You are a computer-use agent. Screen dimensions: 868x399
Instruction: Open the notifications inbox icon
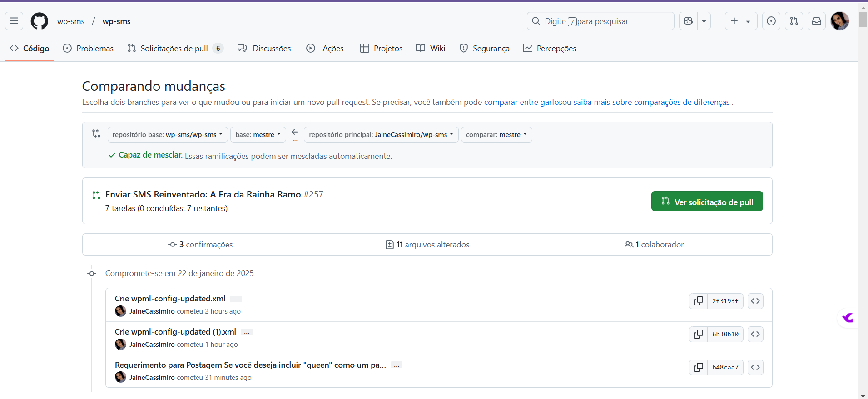(817, 21)
